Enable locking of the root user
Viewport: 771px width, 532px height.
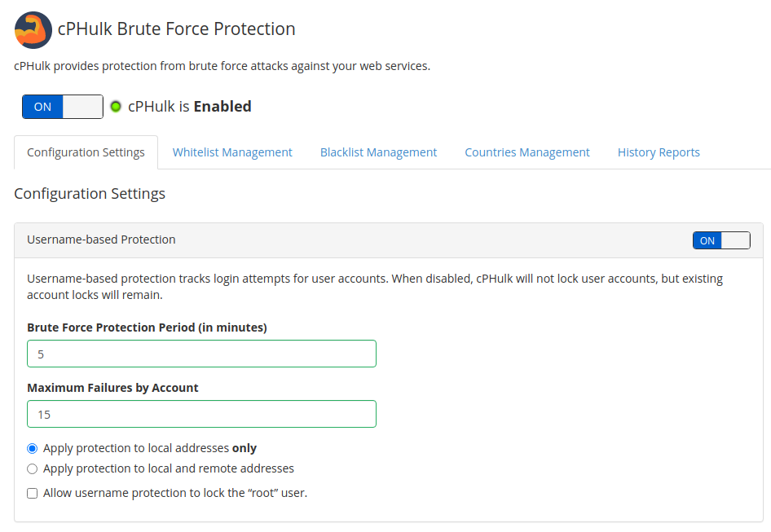click(x=33, y=493)
